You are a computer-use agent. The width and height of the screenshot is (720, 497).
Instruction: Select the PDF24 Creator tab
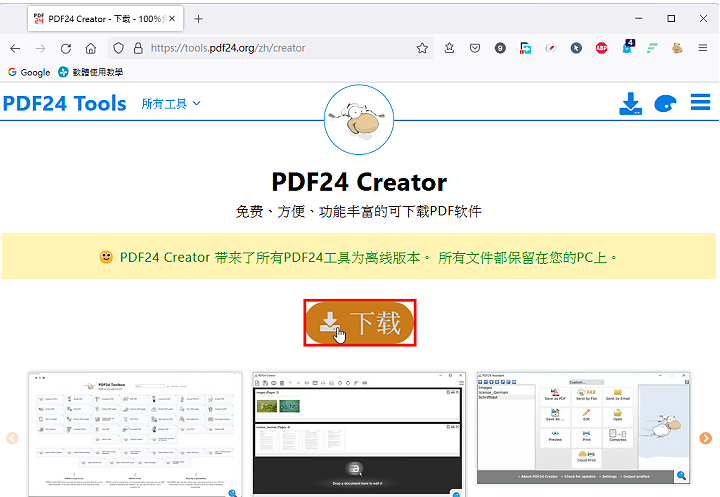[106, 19]
